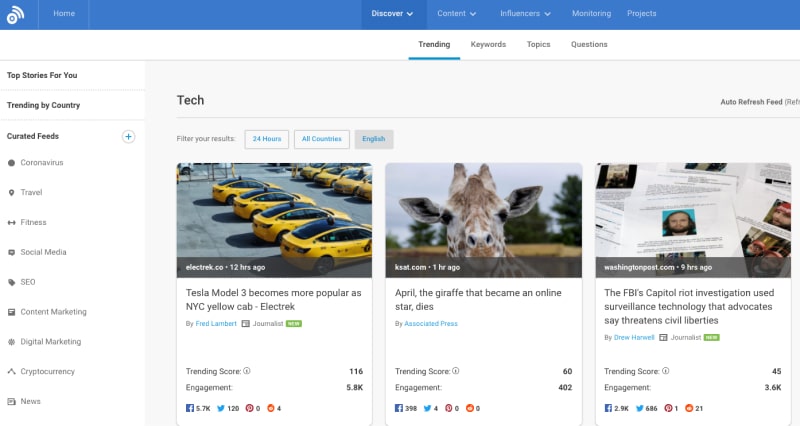Image resolution: width=800 pixels, height=426 pixels.
Task: Click the Digital Marketing icon
Action: [11, 342]
